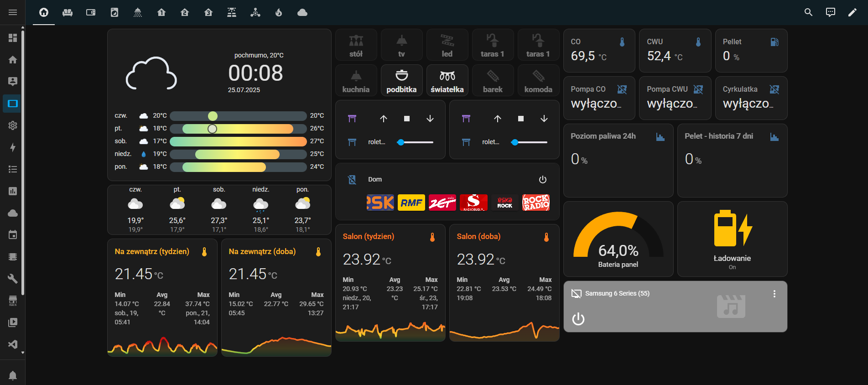Click the RMF radio station logo

point(411,203)
